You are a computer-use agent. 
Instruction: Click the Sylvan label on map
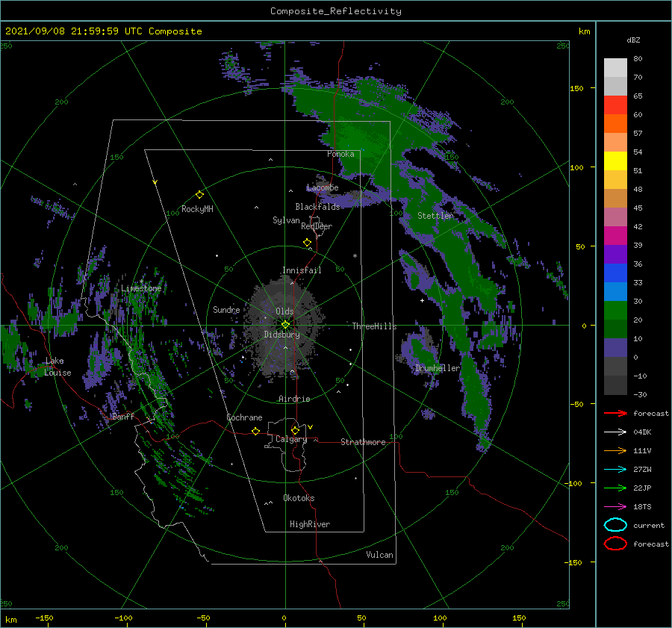click(x=286, y=220)
